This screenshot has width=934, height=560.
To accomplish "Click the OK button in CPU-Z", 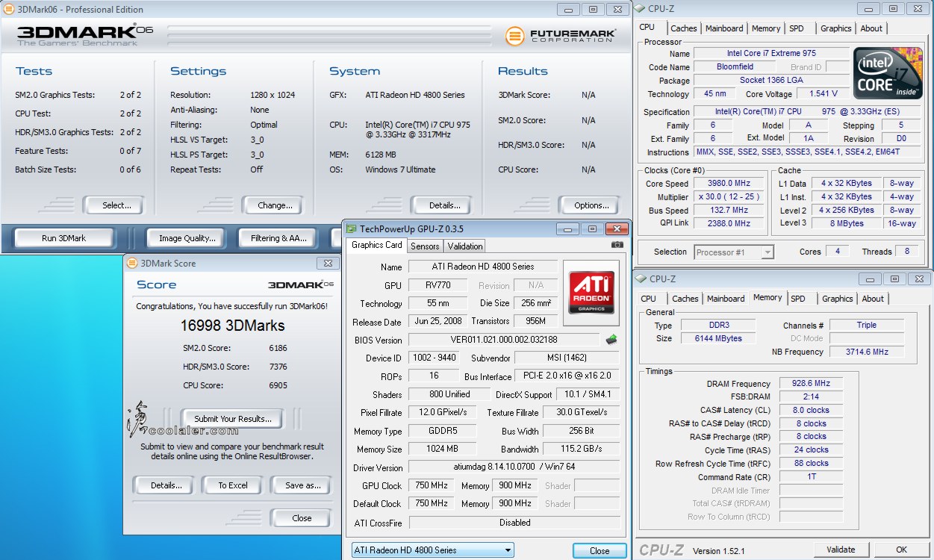I will (901, 550).
